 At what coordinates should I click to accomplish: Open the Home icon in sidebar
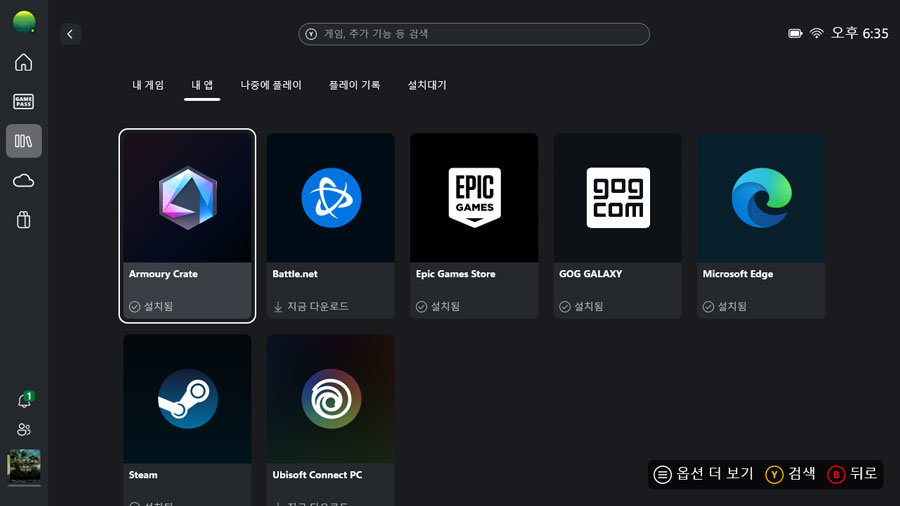23,63
